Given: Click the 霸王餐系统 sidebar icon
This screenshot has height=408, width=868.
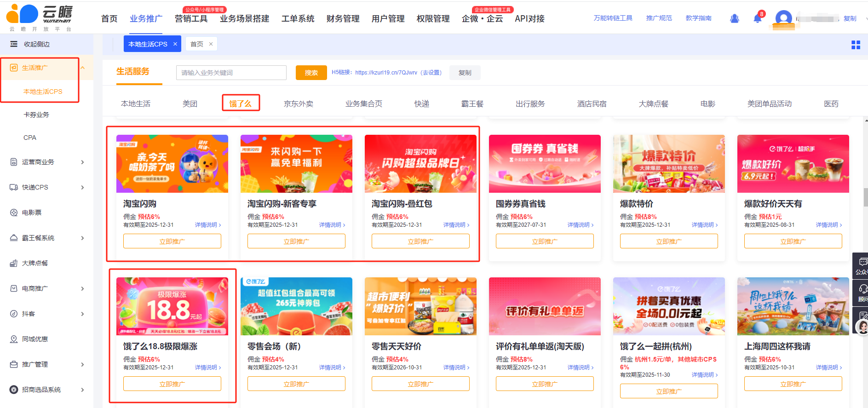Looking at the screenshot, I should pyautogui.click(x=14, y=238).
